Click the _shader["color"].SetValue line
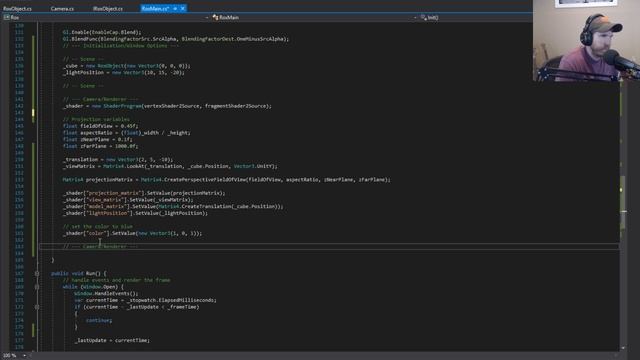 pyautogui.click(x=132, y=233)
